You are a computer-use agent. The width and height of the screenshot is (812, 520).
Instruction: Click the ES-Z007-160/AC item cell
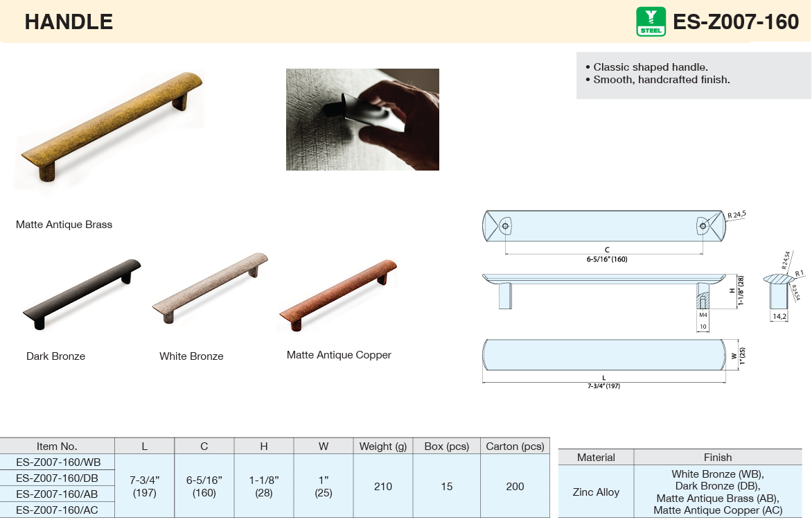(58, 510)
